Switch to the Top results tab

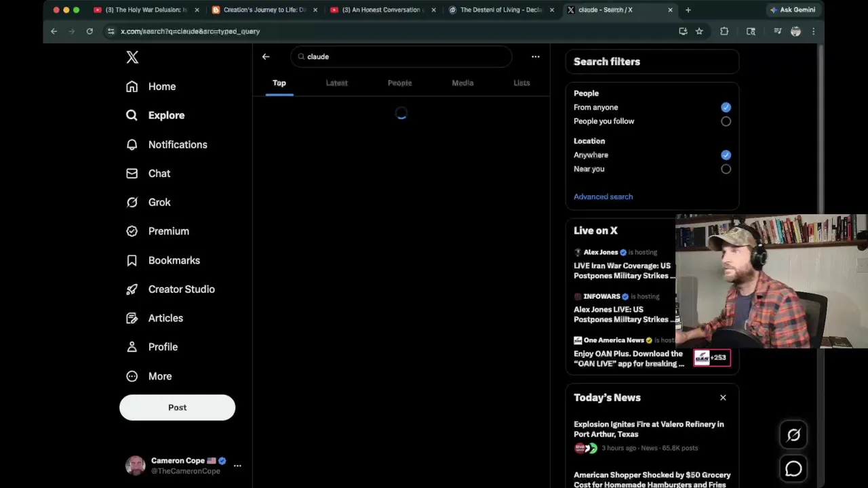(279, 83)
